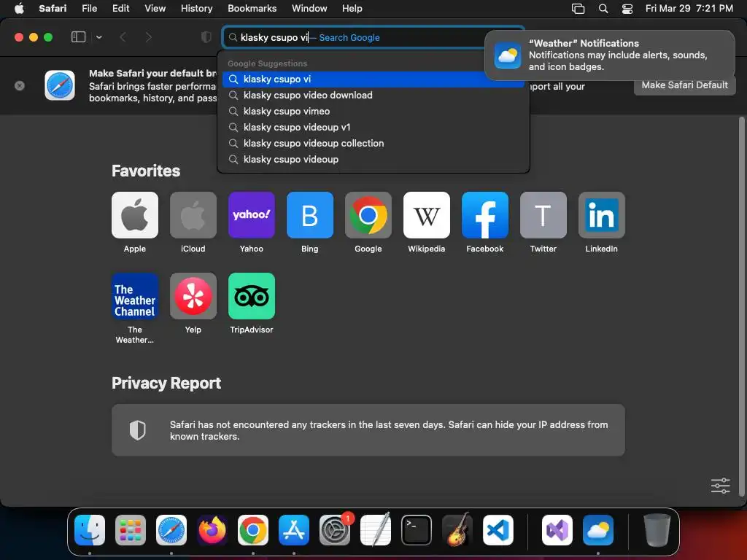Open TextEdit from the Dock
Screen dimensions: 747x560
pos(376,530)
